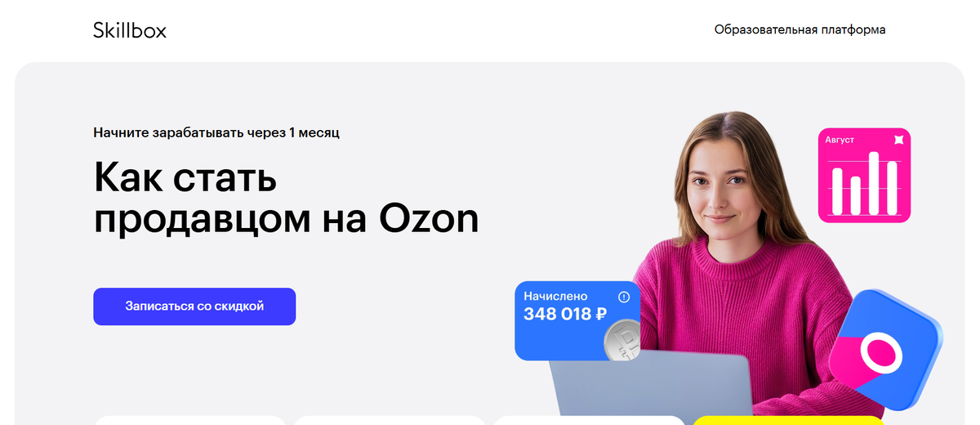Viewport: 980px width, 425px height.
Task: Click the silver ruble coin icon
Action: 621,341
